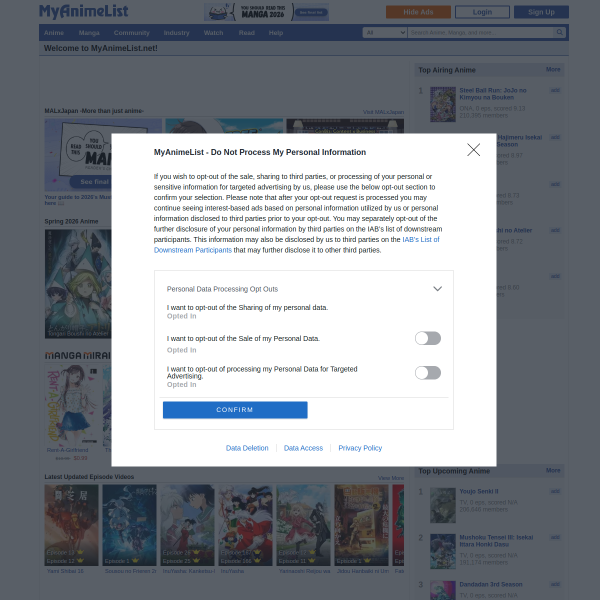Open the Help menu

tap(276, 33)
